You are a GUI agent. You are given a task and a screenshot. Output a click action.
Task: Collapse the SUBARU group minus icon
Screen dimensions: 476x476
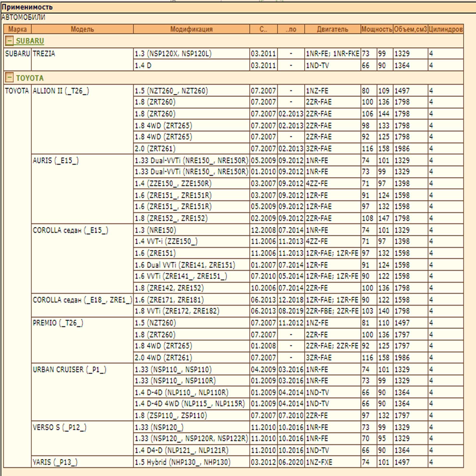click(x=9, y=41)
